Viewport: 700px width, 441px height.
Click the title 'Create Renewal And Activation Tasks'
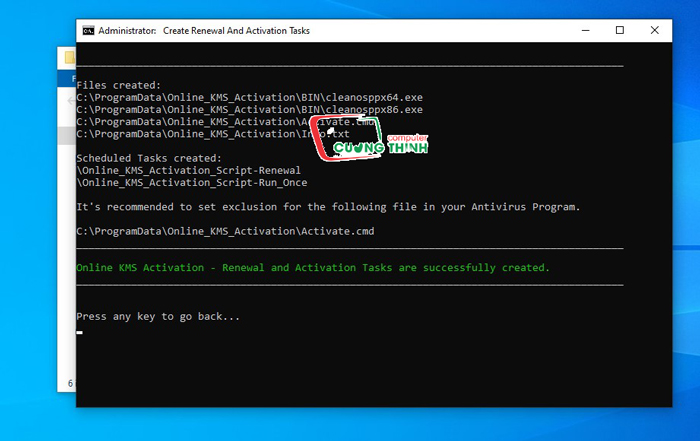[236, 31]
